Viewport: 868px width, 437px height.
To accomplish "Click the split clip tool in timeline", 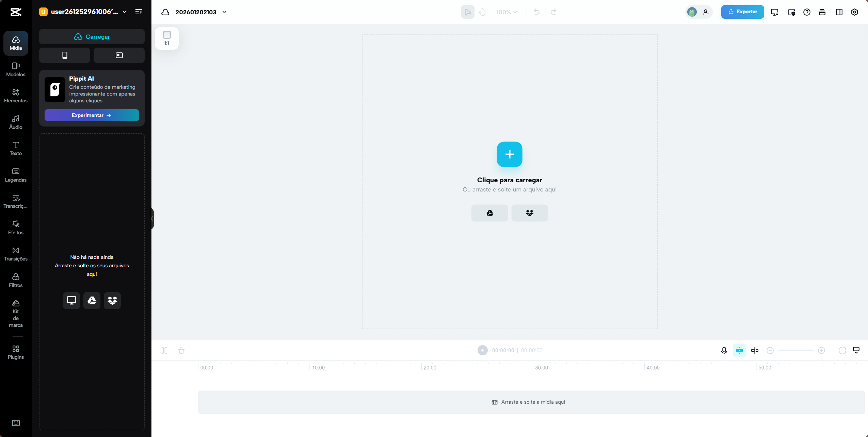I will (x=164, y=350).
